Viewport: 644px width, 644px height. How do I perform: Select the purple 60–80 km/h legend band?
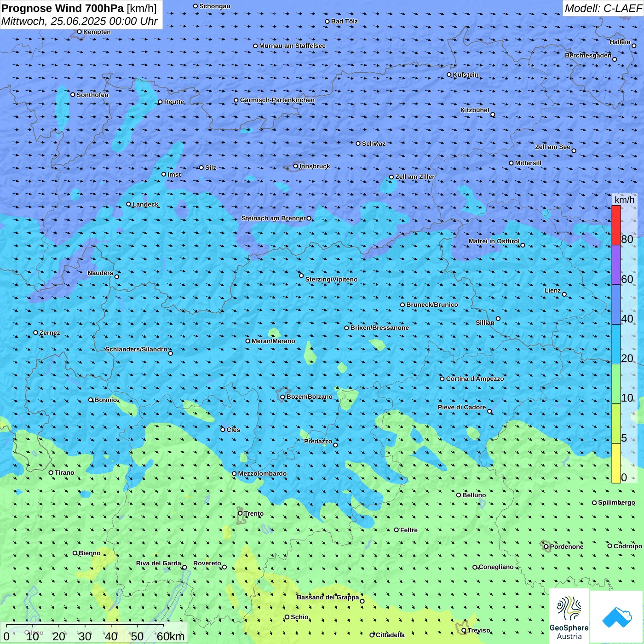point(616,265)
